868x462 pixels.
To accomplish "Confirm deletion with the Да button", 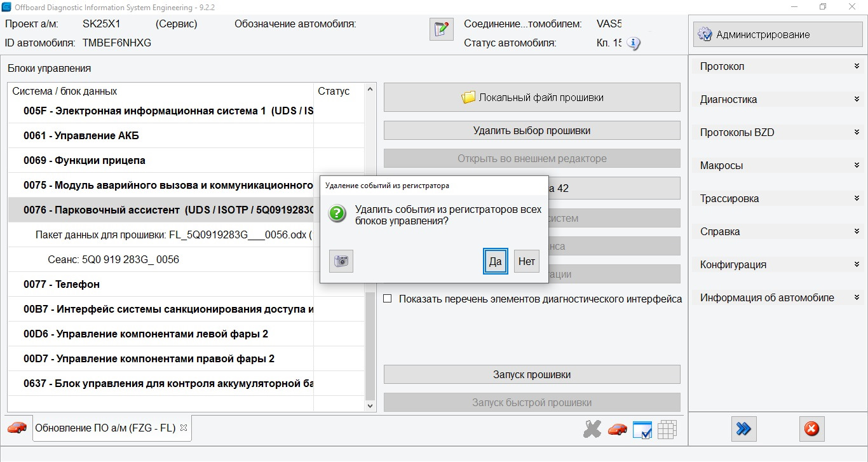I will 496,261.
